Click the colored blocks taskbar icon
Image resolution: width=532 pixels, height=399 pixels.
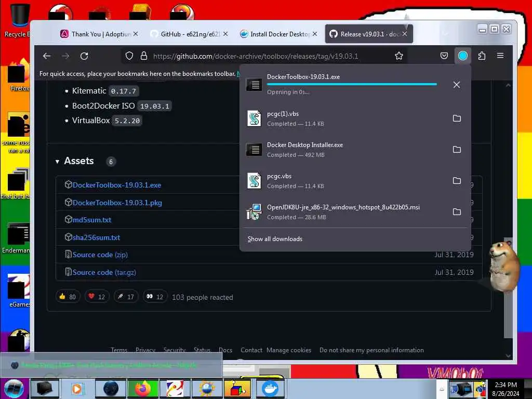(238, 389)
